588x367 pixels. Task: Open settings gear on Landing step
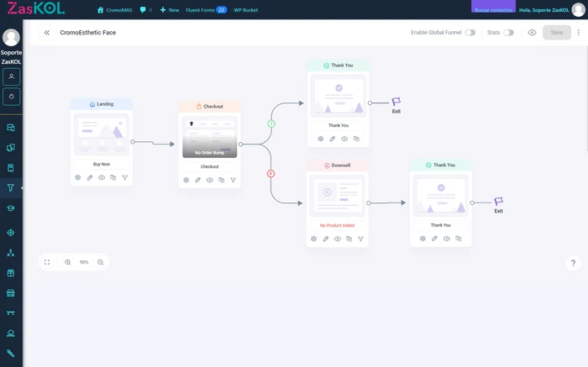[x=78, y=178]
